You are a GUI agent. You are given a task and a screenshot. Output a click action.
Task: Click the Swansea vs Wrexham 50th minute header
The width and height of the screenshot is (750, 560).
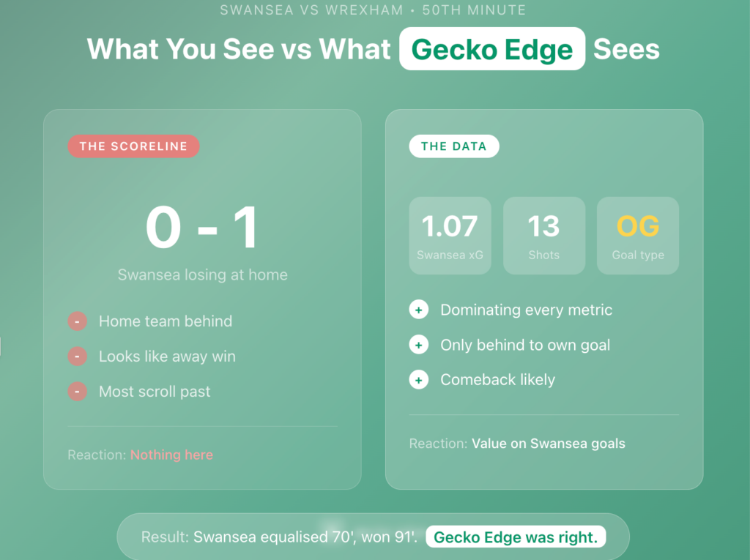(374, 10)
